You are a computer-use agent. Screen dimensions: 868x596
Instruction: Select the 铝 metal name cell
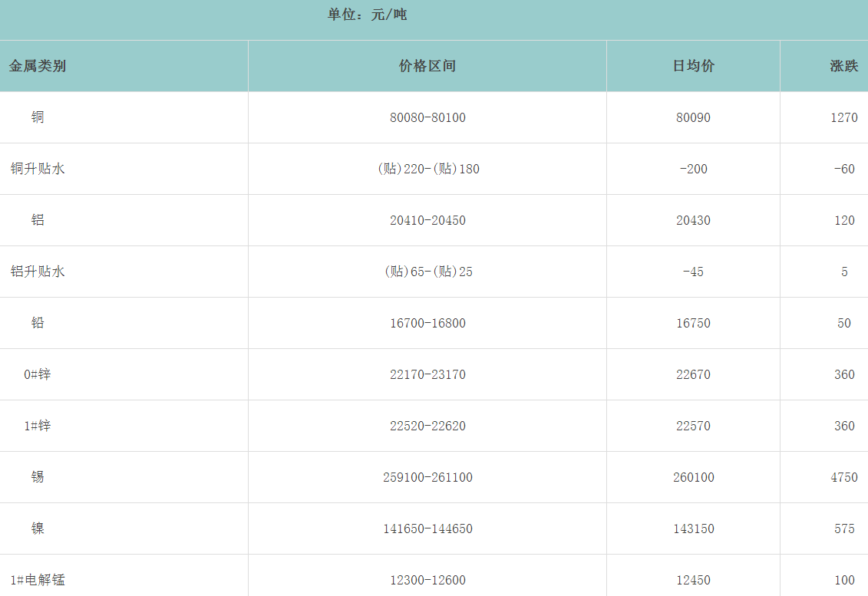tap(38, 220)
